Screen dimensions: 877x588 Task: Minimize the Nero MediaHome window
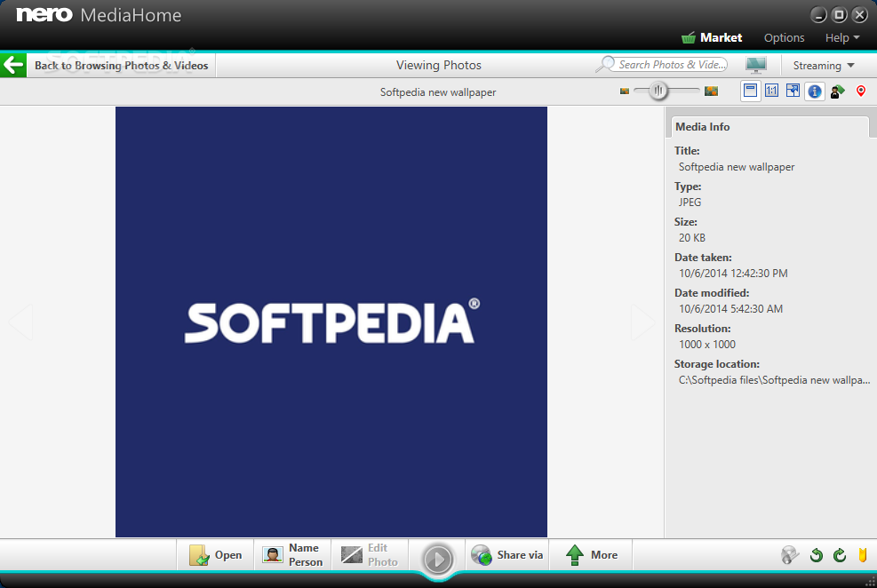818,15
